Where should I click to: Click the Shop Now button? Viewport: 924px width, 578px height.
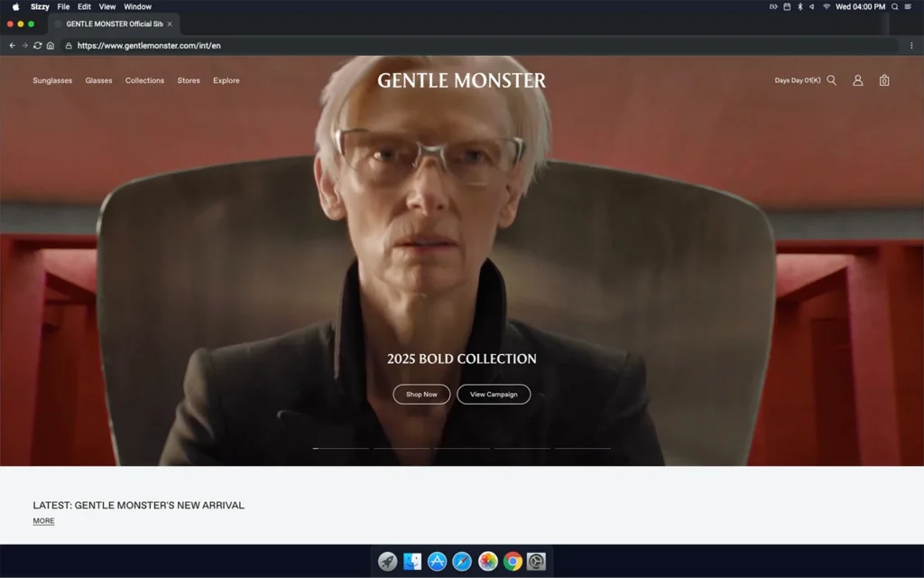click(x=421, y=395)
